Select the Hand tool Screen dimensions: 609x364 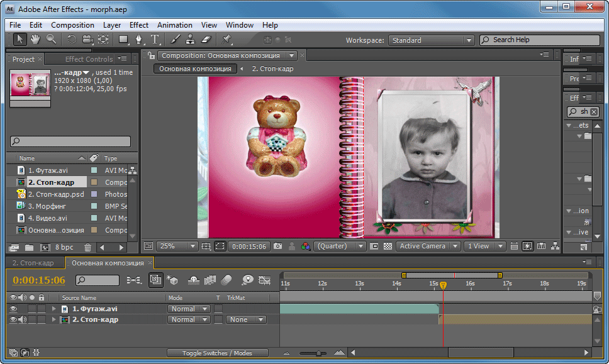coord(36,40)
